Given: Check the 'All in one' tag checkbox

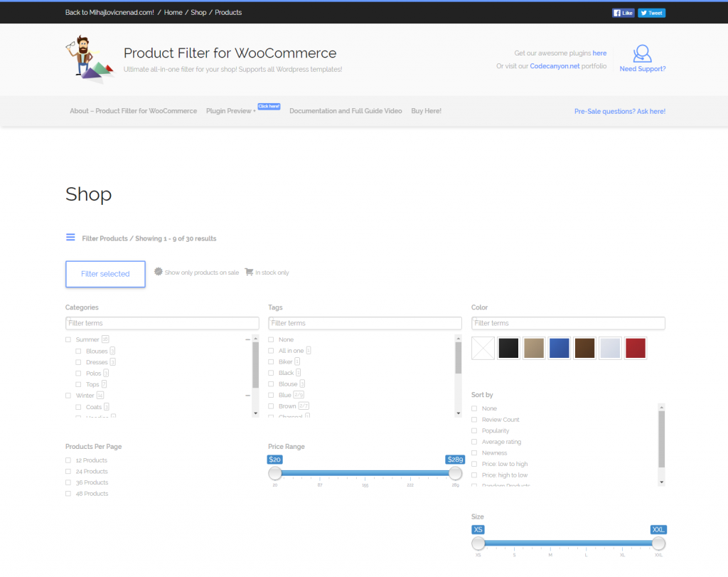Looking at the screenshot, I should click(x=271, y=351).
